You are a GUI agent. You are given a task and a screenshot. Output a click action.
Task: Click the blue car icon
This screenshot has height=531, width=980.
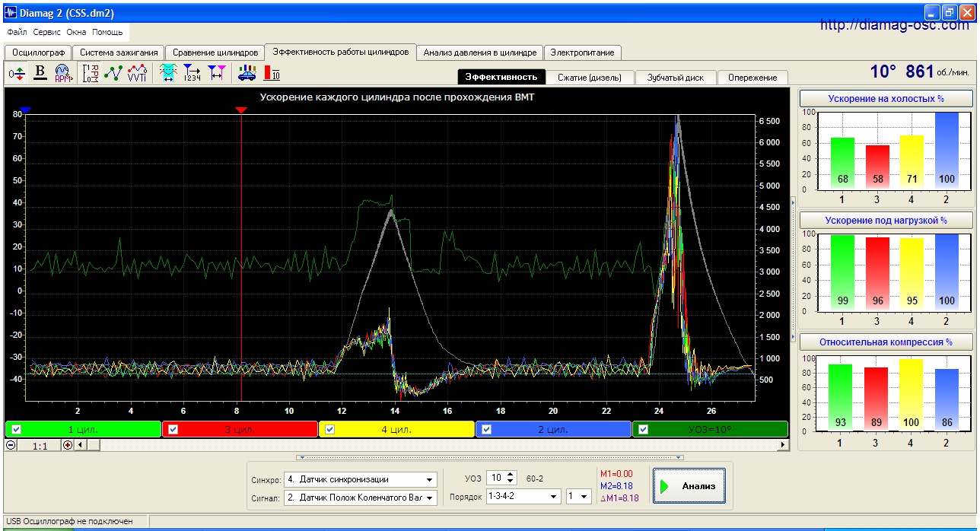tap(247, 73)
